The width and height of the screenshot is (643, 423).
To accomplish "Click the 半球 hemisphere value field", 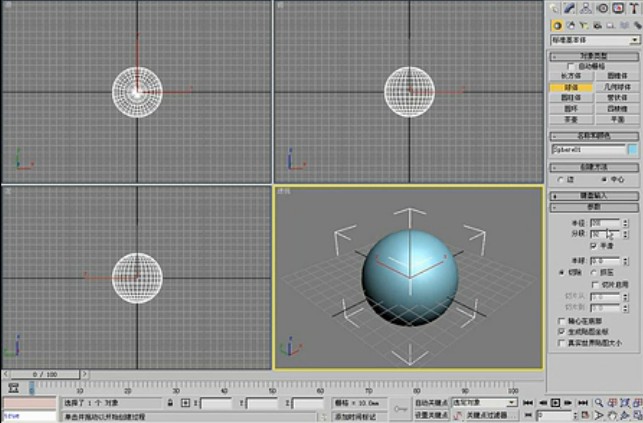I will [605, 261].
